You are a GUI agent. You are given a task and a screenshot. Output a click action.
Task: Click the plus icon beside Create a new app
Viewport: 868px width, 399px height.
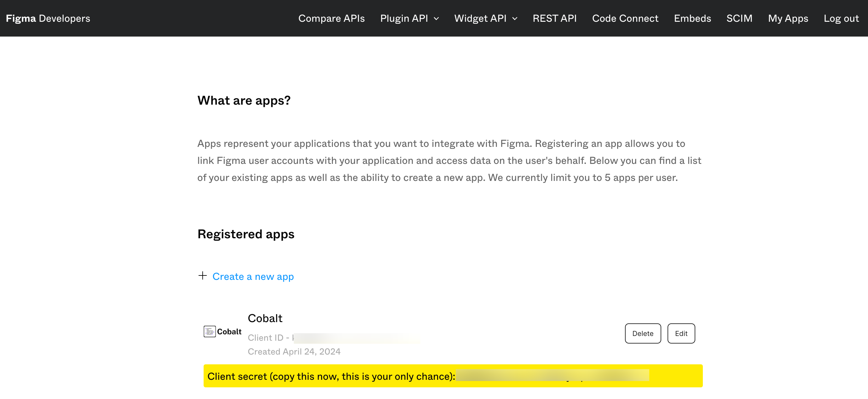click(x=203, y=276)
